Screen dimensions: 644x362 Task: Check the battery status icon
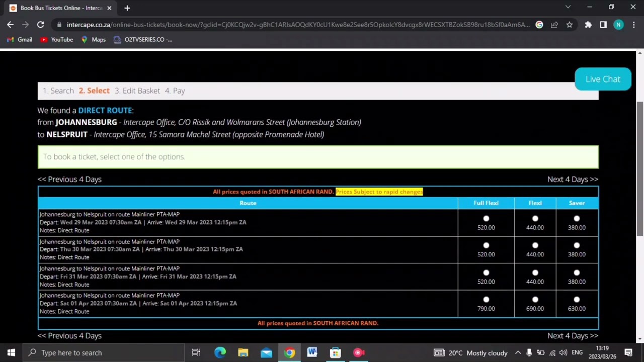[x=540, y=352]
